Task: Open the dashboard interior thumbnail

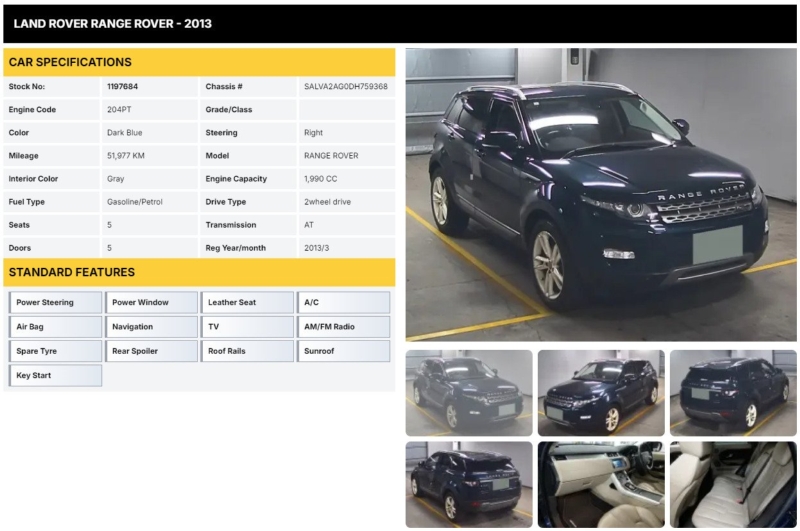Action: 600,484
